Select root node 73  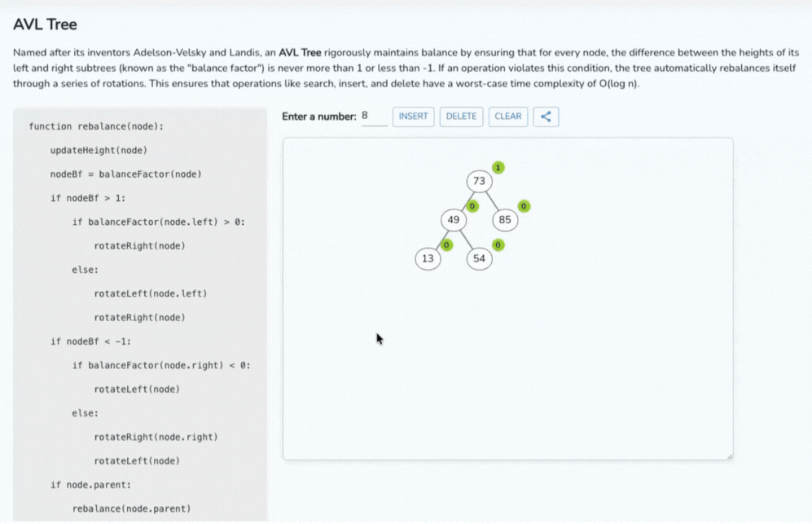point(479,181)
